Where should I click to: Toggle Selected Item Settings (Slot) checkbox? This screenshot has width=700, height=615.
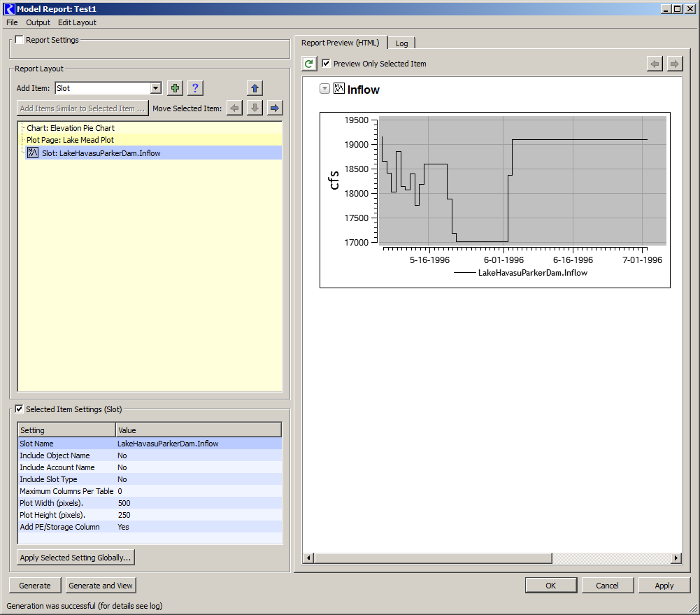(19, 409)
